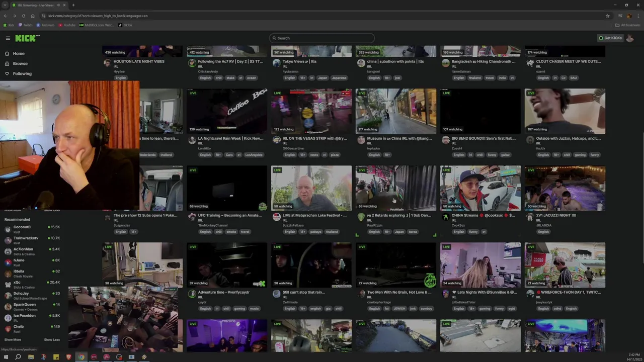This screenshot has height=362, width=644.
Task: Open the MultiKick.com bookmark
Action: 97,25
